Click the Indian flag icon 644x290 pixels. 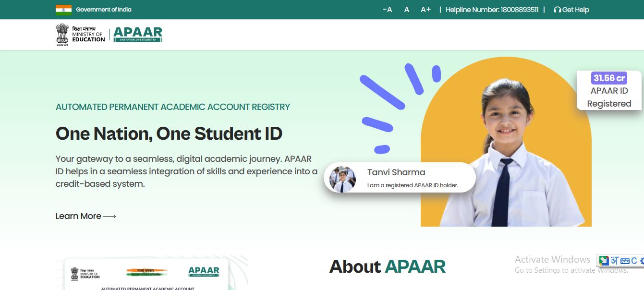point(63,10)
